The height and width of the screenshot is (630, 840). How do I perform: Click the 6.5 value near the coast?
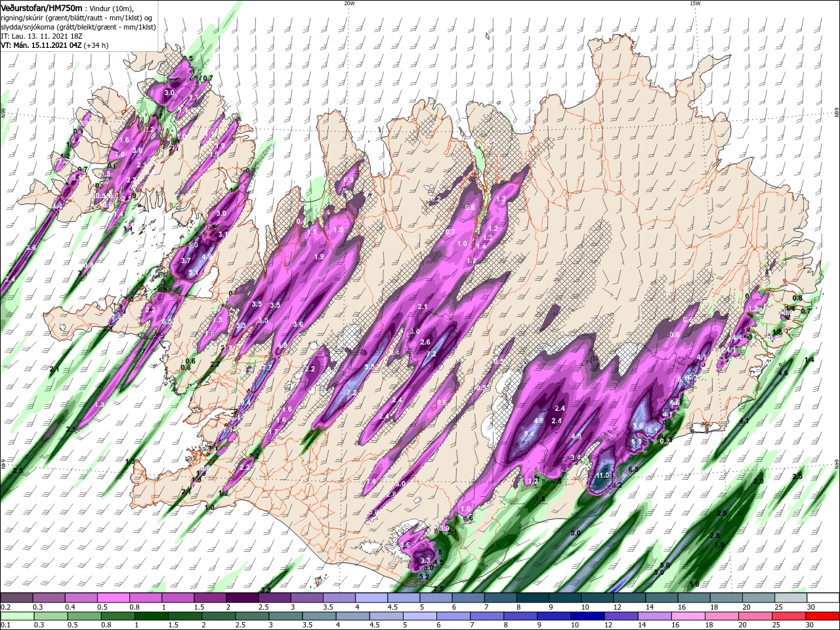[x=633, y=469]
